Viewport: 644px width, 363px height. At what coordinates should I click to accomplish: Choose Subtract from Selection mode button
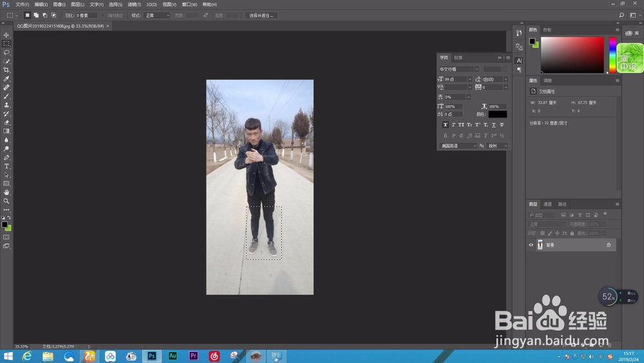tap(45, 15)
